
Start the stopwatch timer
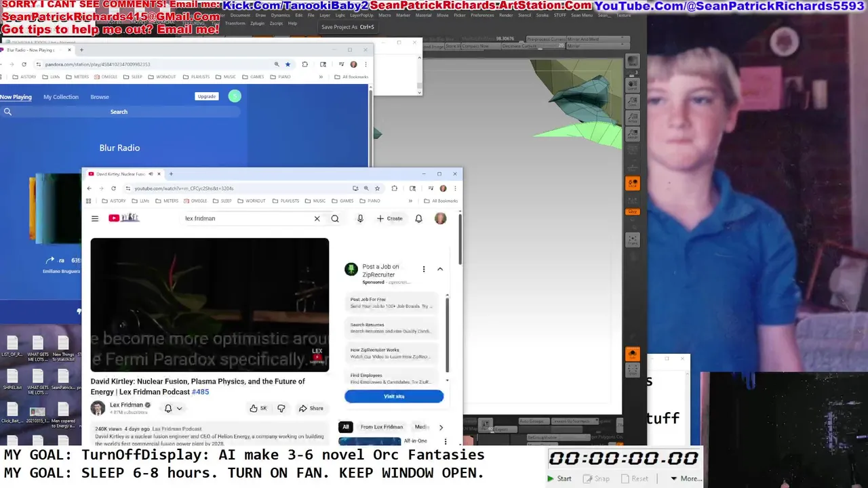tap(560, 479)
